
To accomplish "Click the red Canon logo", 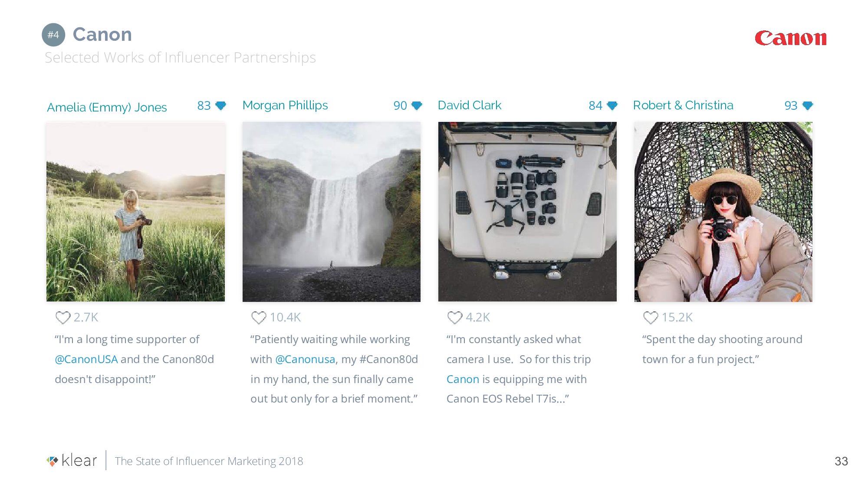I will click(790, 38).
